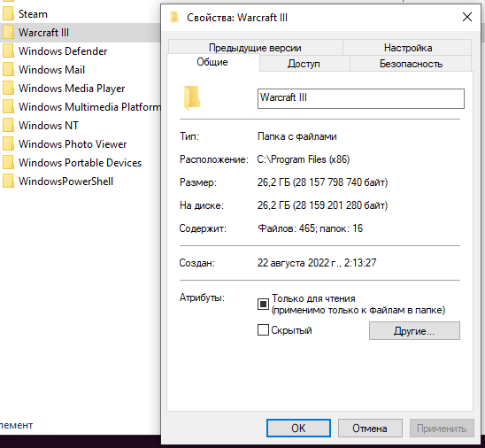
Task: Select 'Windows Multimedia Platform' folder name
Action: coord(89,107)
